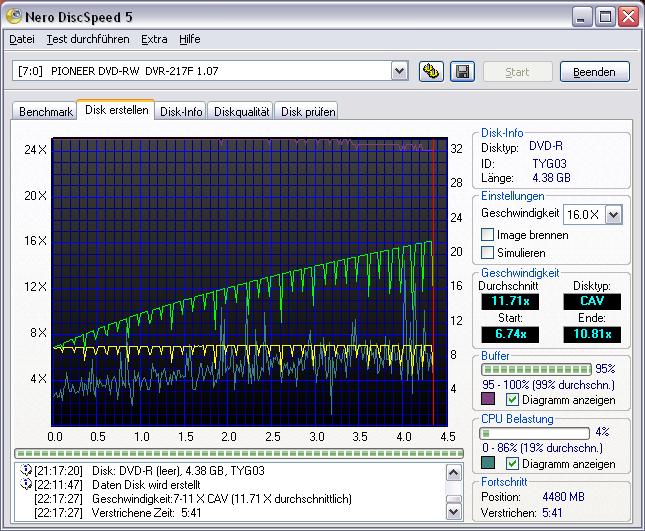Click the Start speed 6.74x value
Image resolution: width=645 pixels, height=531 pixels.
510,334
